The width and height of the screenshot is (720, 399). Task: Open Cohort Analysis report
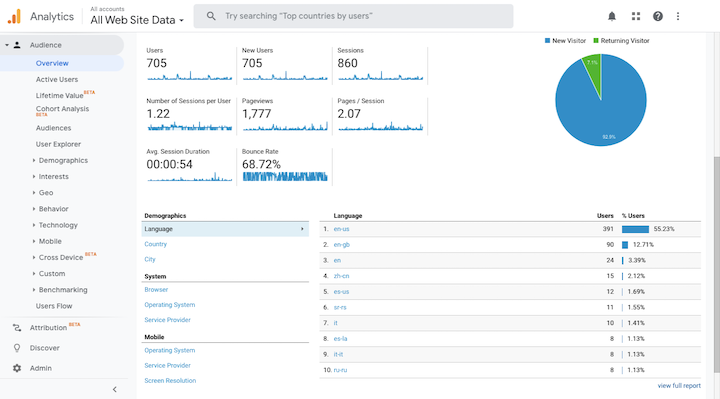coord(62,109)
